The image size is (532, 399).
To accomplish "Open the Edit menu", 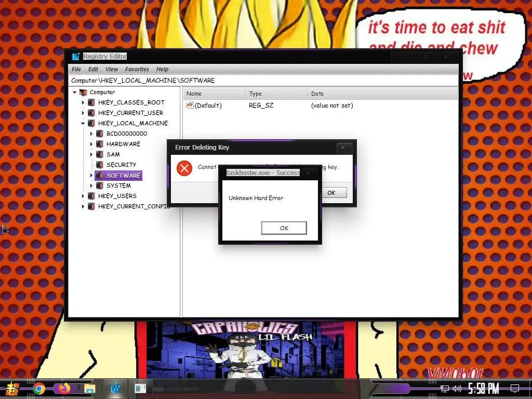I will pos(93,69).
